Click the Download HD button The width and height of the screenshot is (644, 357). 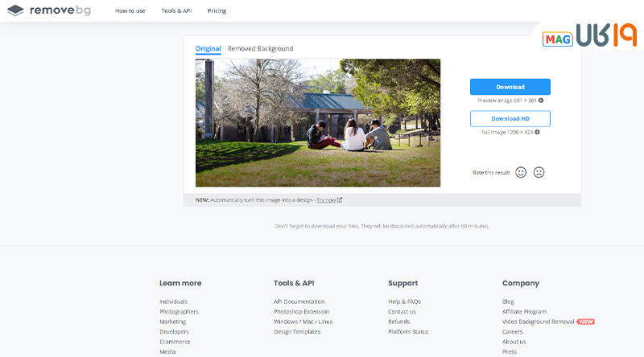[x=510, y=118]
